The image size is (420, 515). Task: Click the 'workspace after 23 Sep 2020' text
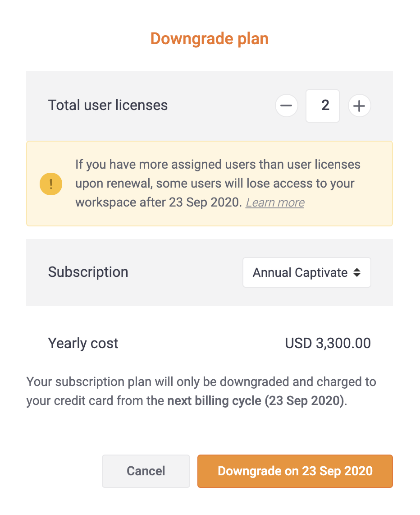(159, 202)
